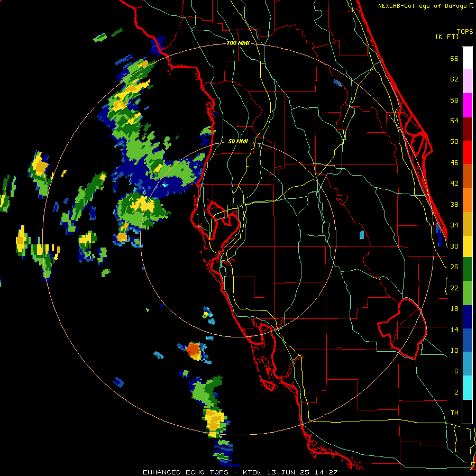Screen dimensions: 476x476
Task: Pick the light sky-blue legend swatch
Action: 467,364
